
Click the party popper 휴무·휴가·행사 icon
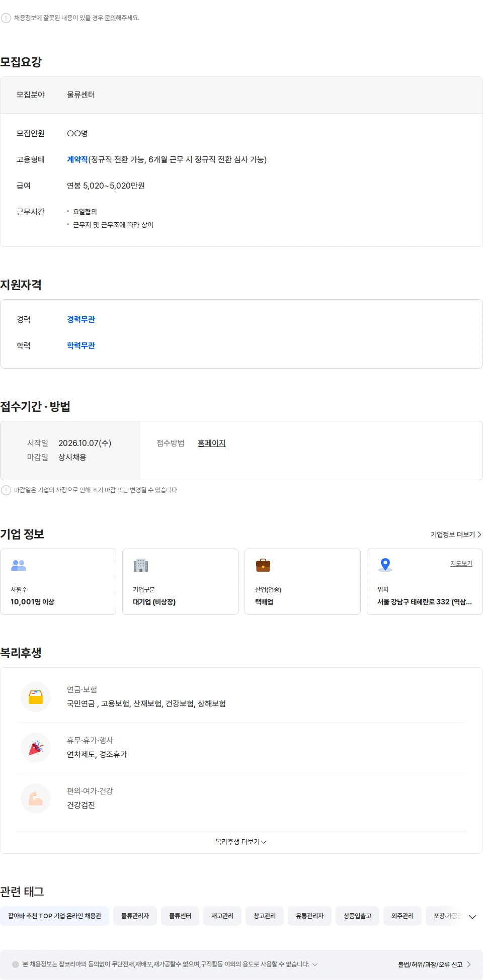36,748
